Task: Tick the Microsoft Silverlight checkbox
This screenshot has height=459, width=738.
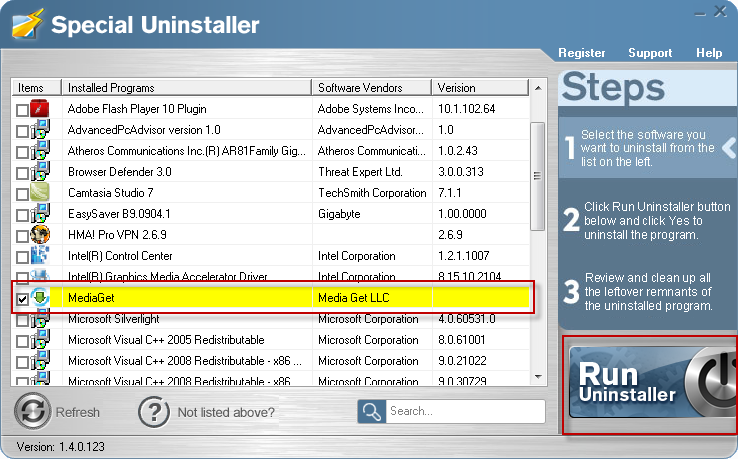Action: [22, 321]
